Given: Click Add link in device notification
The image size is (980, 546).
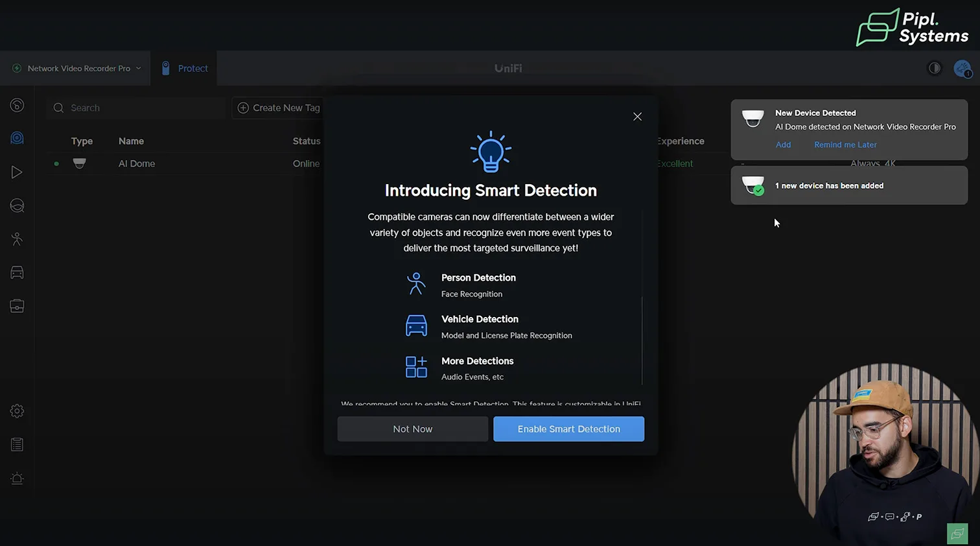Looking at the screenshot, I should (x=783, y=145).
